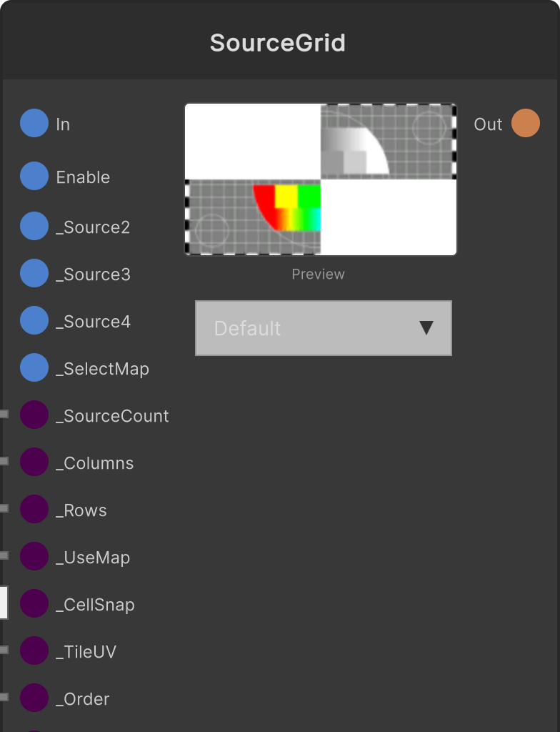
Task: Click the purple _TileUV port
Action: click(34, 651)
